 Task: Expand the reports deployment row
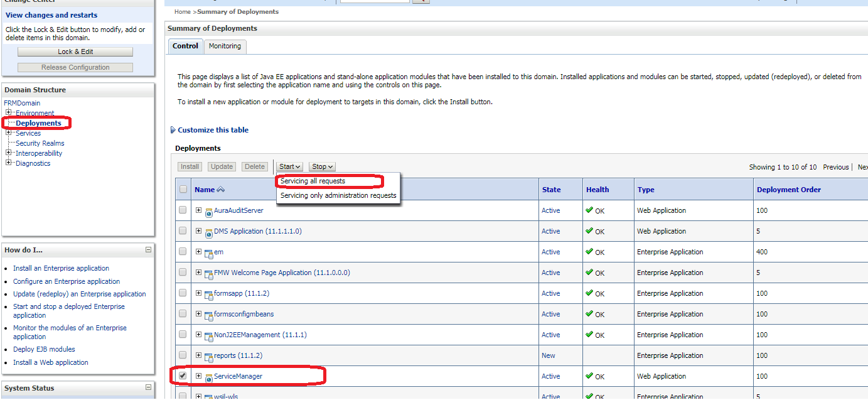tap(198, 355)
